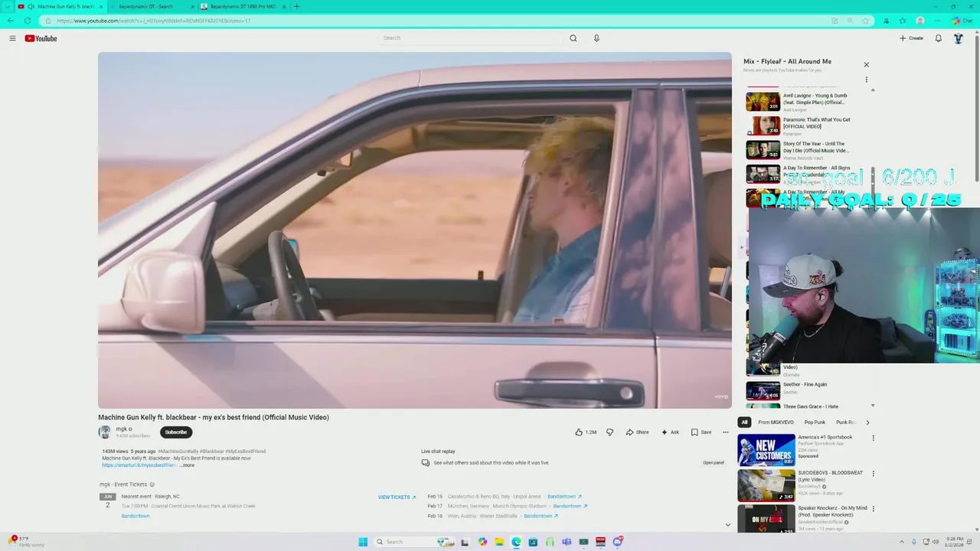Click the browser address bar URL
The image size is (980, 551).
point(153,21)
